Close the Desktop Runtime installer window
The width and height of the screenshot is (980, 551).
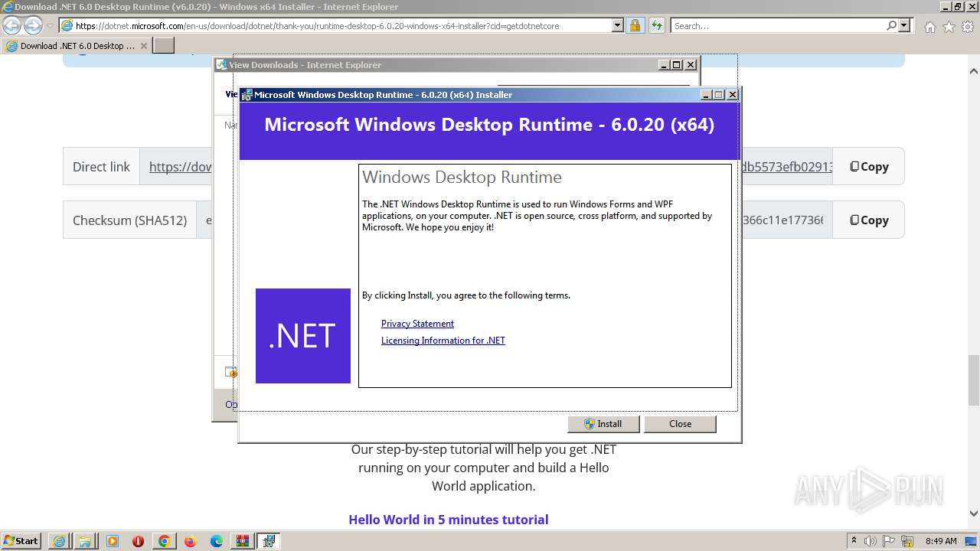tap(732, 95)
